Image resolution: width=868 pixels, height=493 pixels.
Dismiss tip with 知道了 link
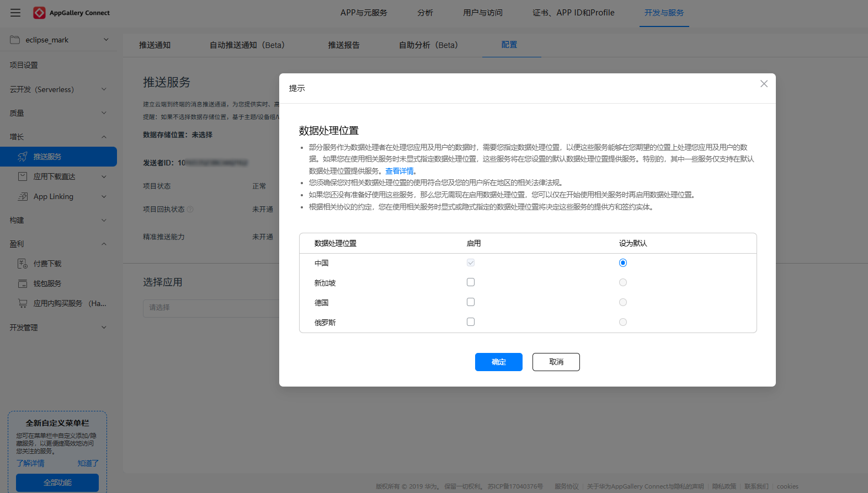[88, 463]
